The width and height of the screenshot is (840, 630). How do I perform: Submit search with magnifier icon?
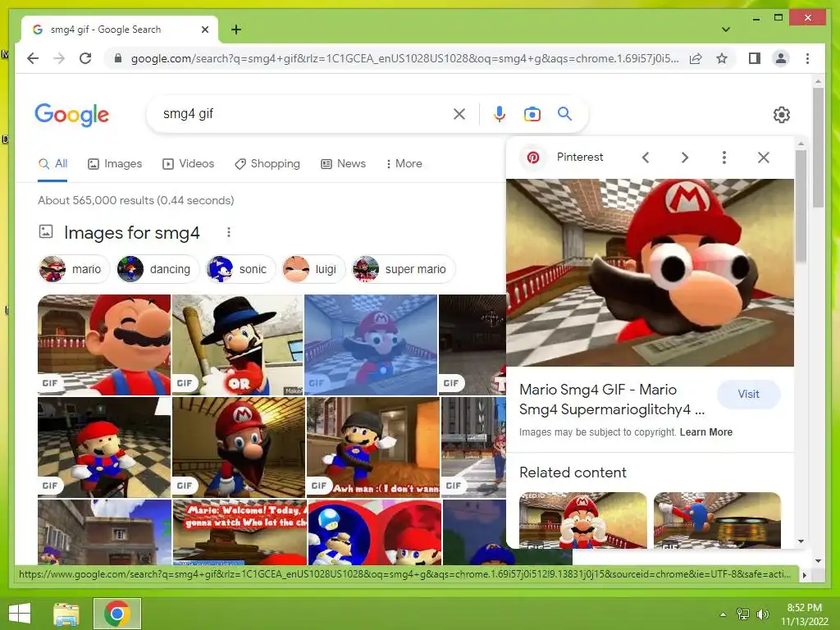(x=564, y=113)
